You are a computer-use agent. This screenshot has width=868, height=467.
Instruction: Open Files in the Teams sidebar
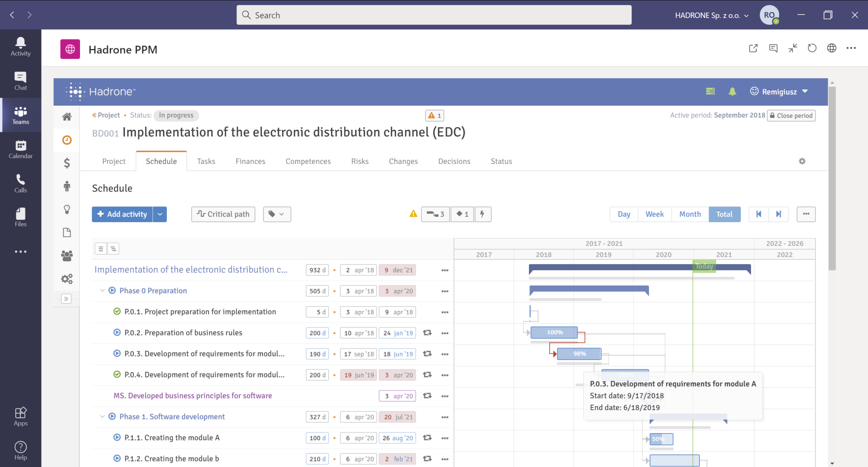point(20,218)
